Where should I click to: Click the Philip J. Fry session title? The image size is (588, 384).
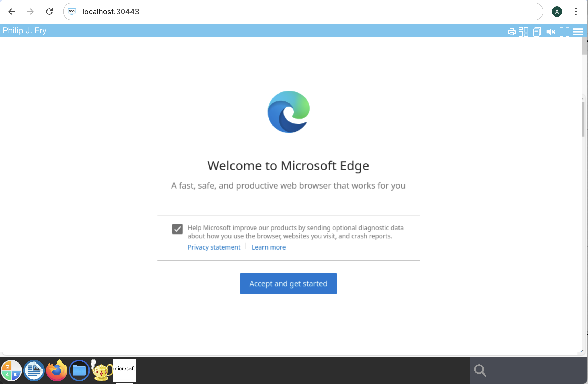click(x=25, y=31)
